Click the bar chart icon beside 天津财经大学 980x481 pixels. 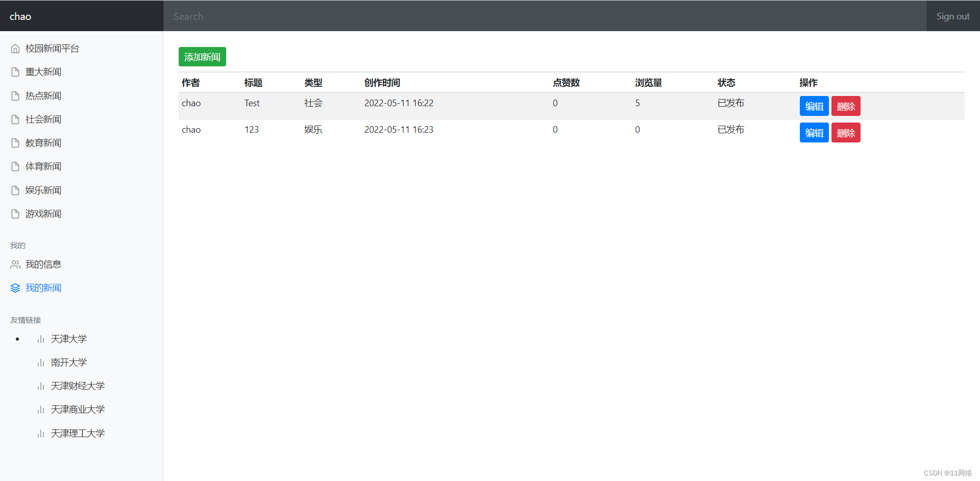coord(41,386)
